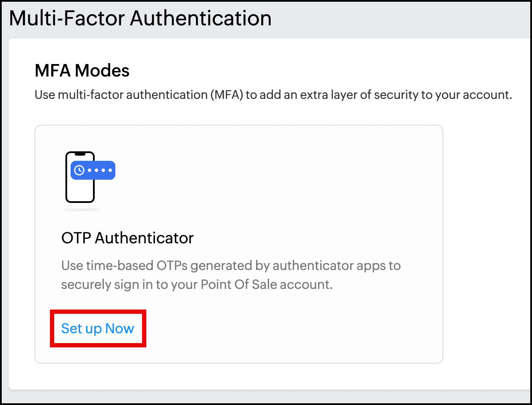Click the Set up Now link
This screenshot has width=532, height=405.
[98, 328]
